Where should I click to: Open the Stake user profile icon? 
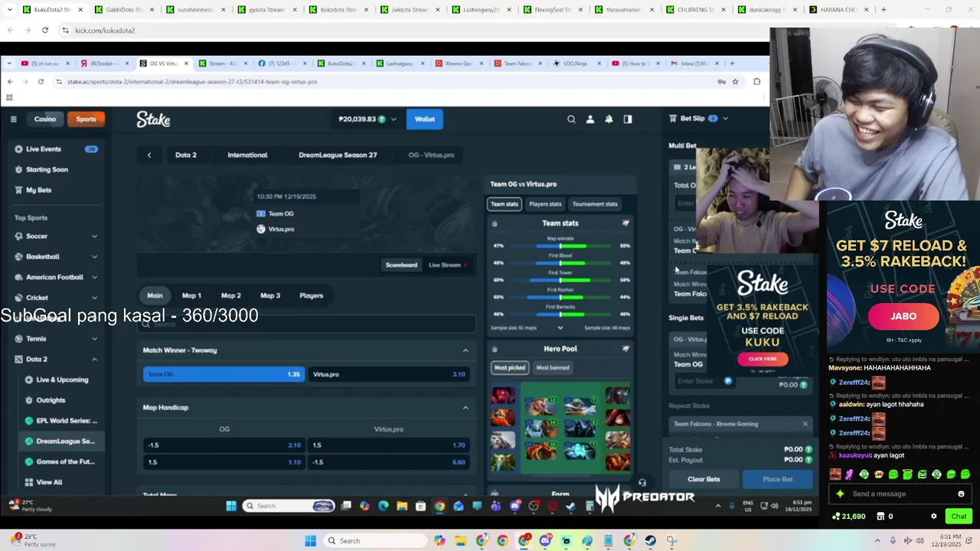coord(590,119)
